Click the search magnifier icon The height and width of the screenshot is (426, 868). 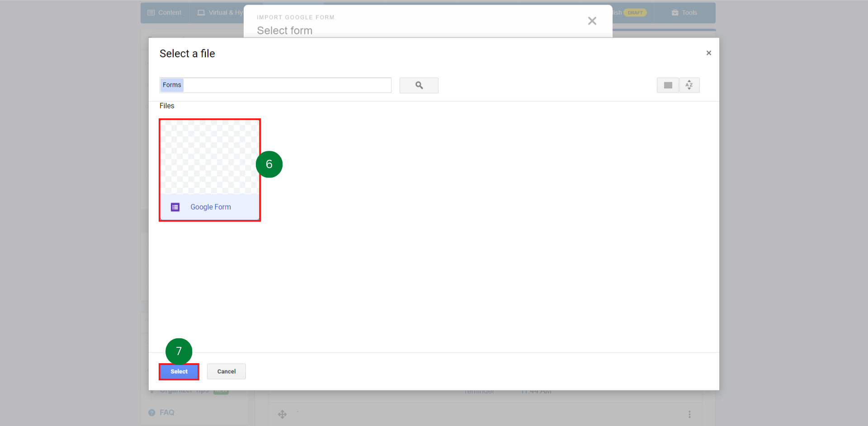click(419, 85)
